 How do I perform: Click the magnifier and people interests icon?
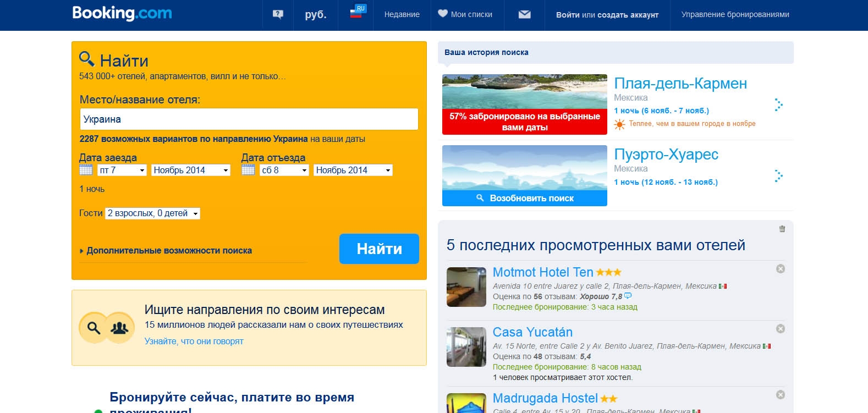[107, 328]
